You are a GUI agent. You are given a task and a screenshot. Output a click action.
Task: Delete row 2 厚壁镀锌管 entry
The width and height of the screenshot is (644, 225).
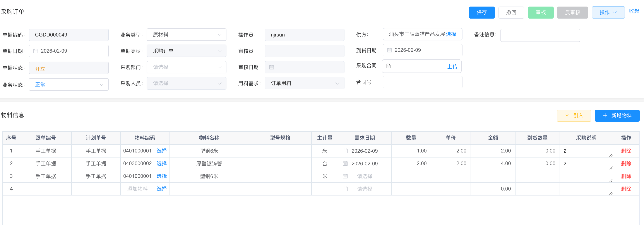626,164
